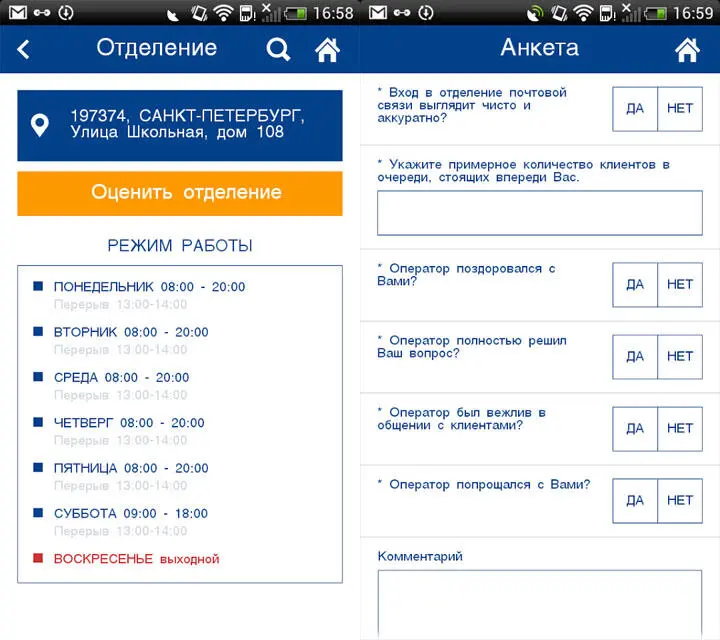Open search in the Отделение header

point(278,49)
